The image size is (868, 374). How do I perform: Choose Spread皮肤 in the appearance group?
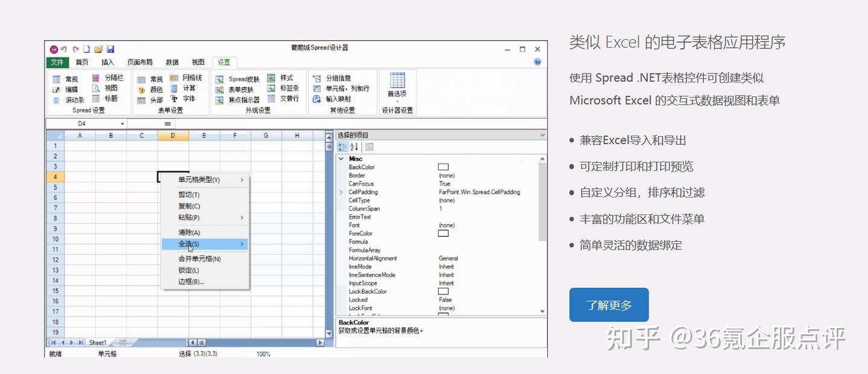click(237, 79)
